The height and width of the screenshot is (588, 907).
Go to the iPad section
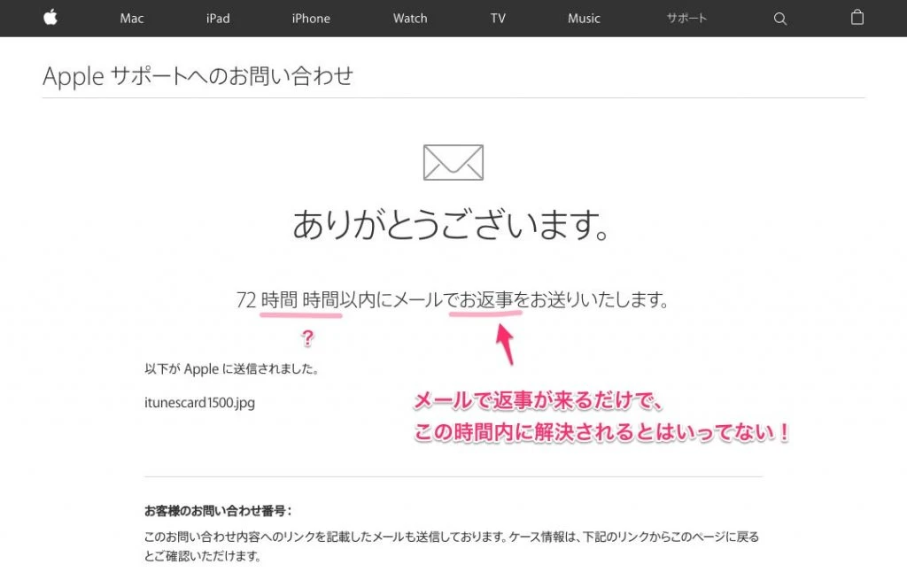(218, 19)
